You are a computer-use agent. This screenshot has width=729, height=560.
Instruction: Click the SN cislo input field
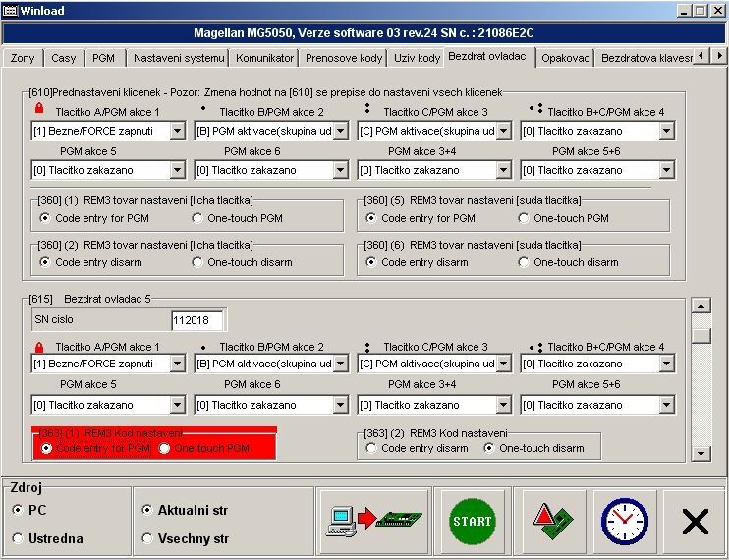point(196,320)
